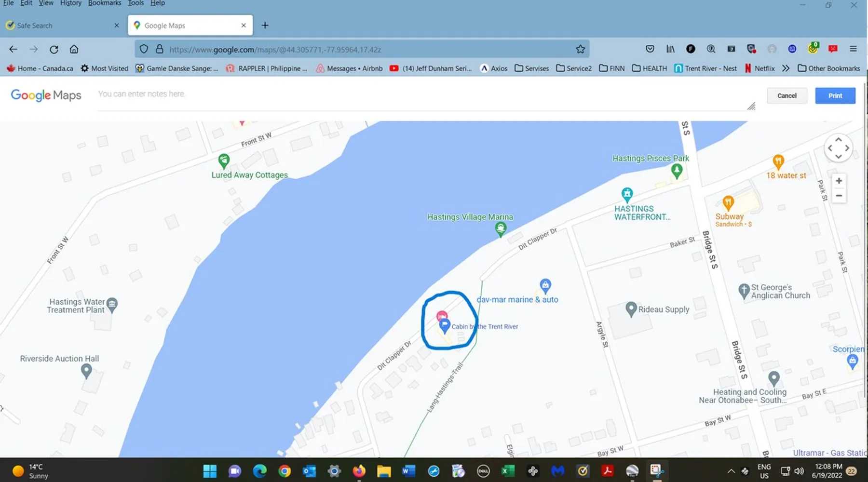Open the History menu

tap(70, 3)
